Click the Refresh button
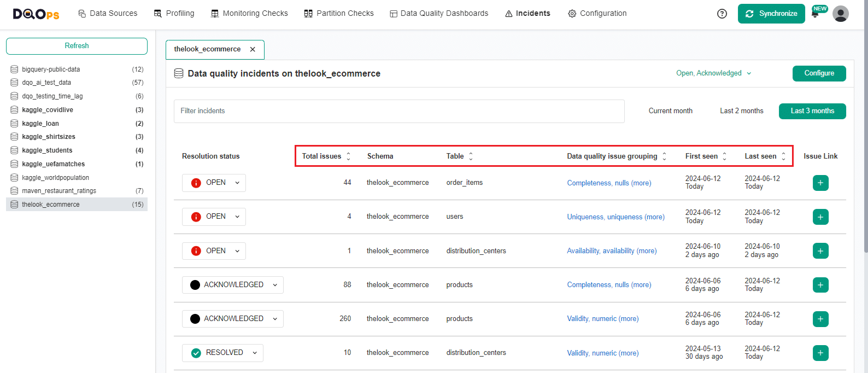This screenshot has width=868, height=373. [x=77, y=46]
